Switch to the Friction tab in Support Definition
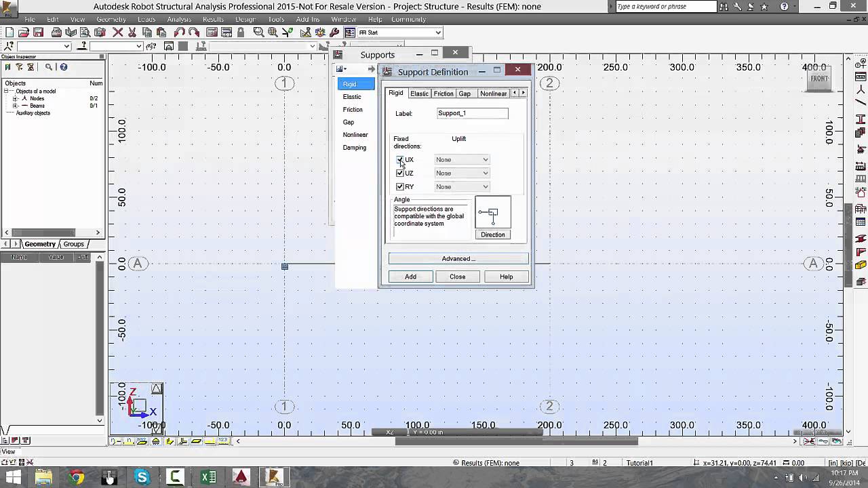Viewport: 868px width, 488px height. tap(443, 94)
